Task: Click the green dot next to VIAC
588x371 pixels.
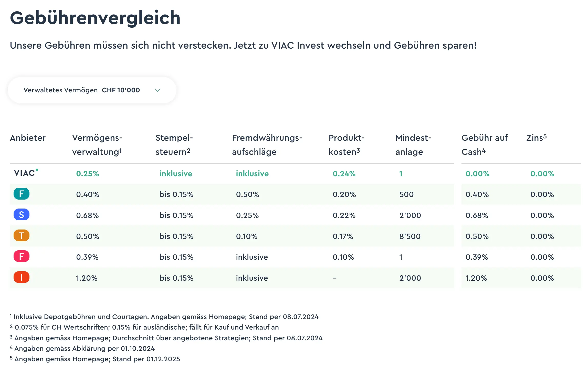Action: 37,170
